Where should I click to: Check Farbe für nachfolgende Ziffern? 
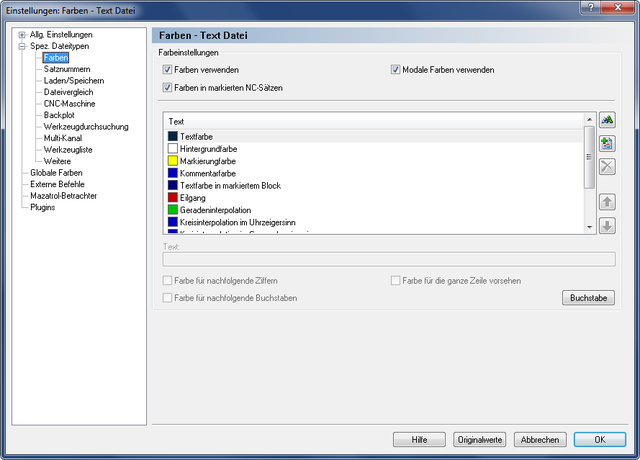[167, 280]
